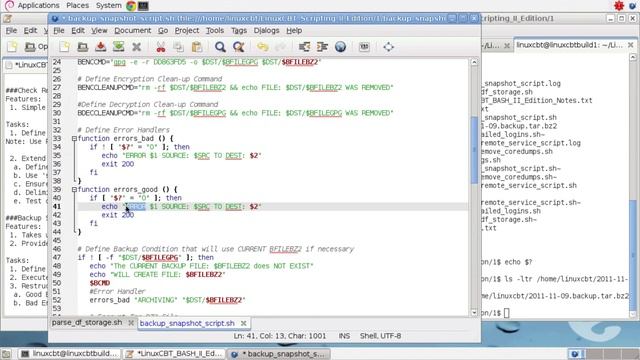
Task: Click the LinuxCBT document tab in background editor
Action: [x=27, y=65]
